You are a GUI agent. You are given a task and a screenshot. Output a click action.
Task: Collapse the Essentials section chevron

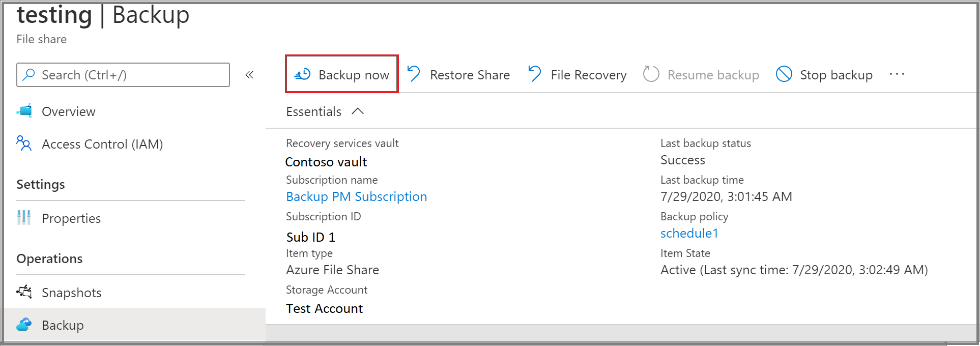(x=358, y=111)
